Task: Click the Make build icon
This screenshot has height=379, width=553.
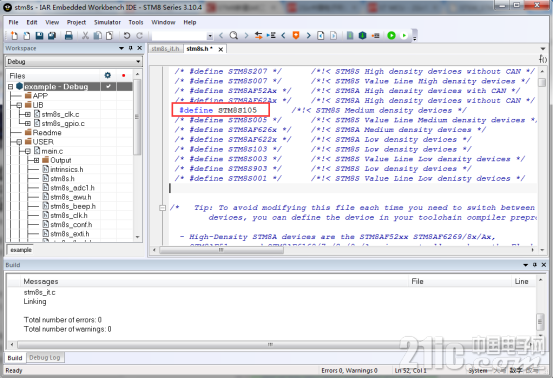Action: (363, 36)
